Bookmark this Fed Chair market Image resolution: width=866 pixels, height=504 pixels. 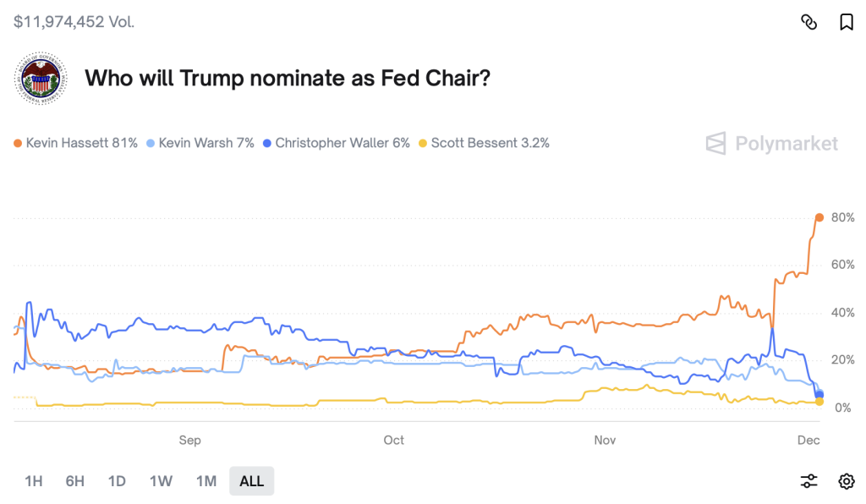click(x=846, y=22)
